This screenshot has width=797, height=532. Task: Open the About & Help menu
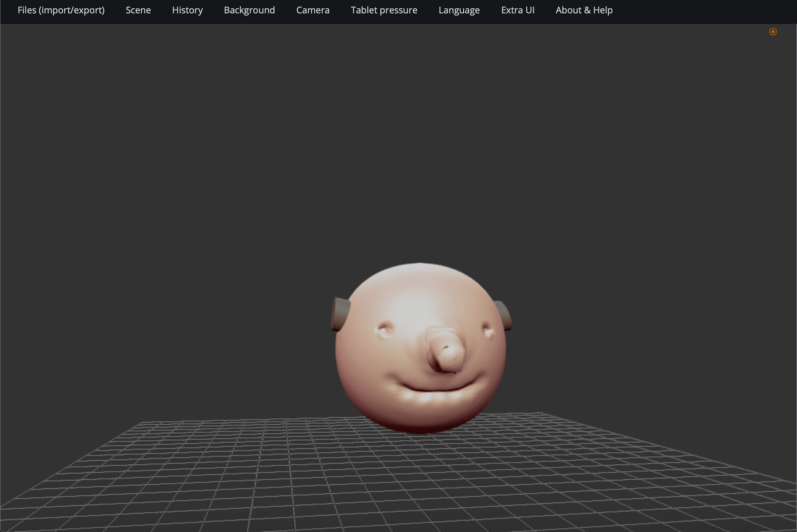click(584, 10)
